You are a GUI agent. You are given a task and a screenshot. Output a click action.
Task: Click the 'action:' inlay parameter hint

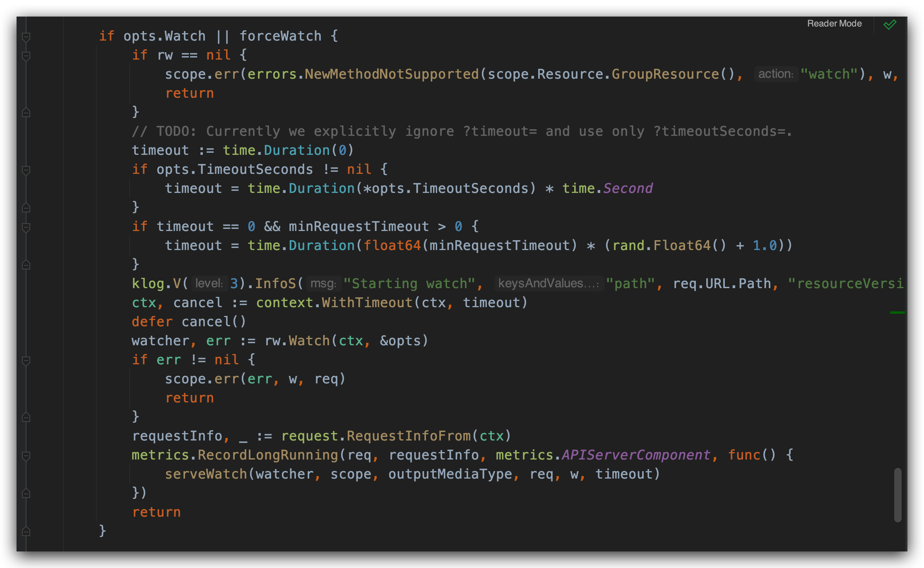coord(775,74)
